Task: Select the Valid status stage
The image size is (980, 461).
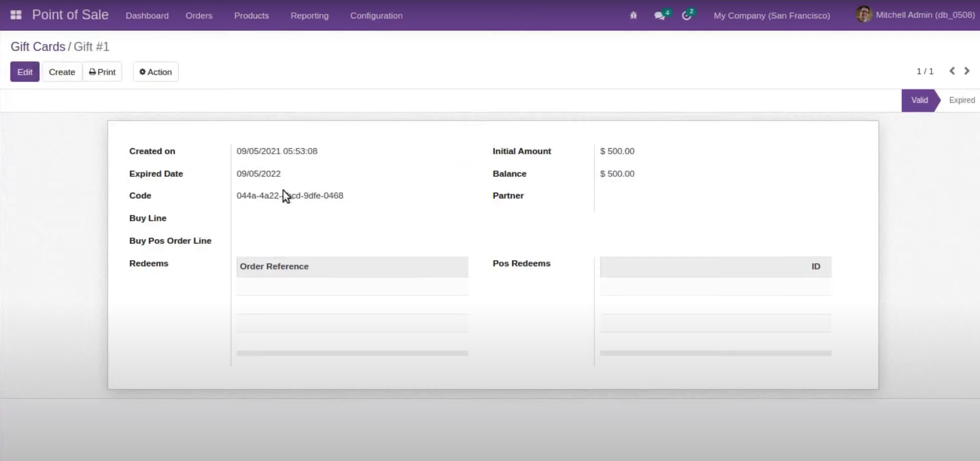Action: click(x=919, y=100)
